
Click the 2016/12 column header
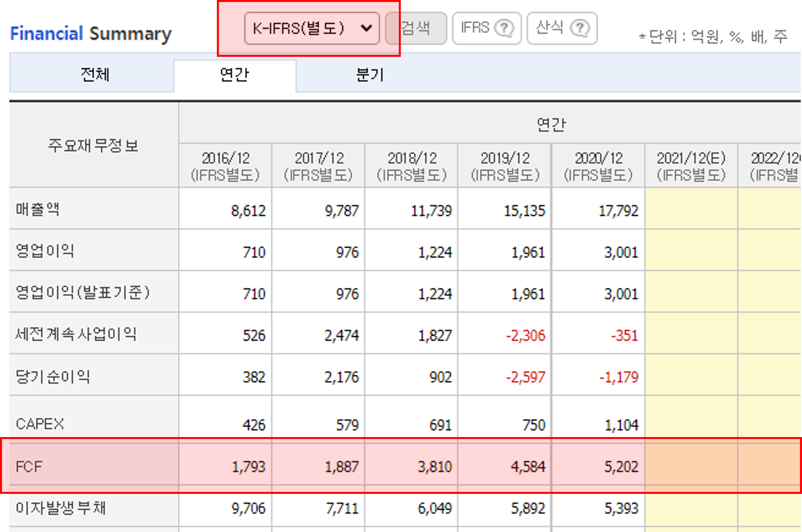(225, 166)
